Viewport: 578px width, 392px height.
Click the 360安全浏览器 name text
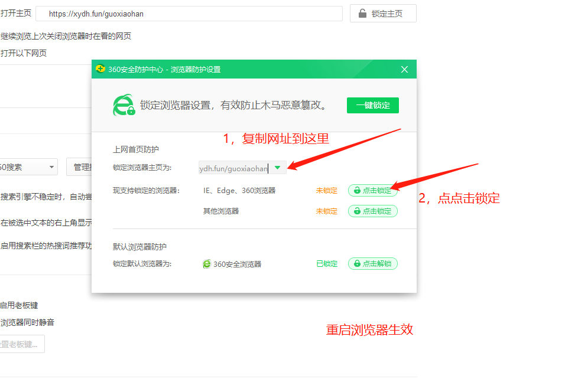point(237,264)
